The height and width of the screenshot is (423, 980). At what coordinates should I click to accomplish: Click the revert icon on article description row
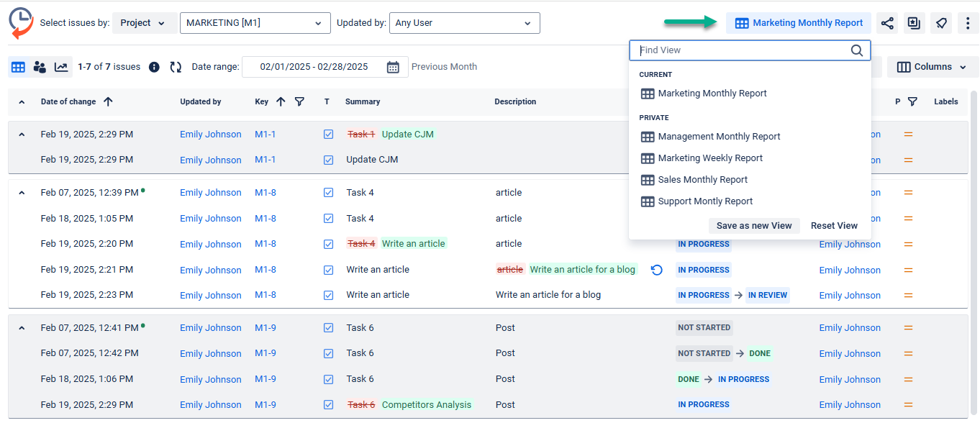coord(656,270)
